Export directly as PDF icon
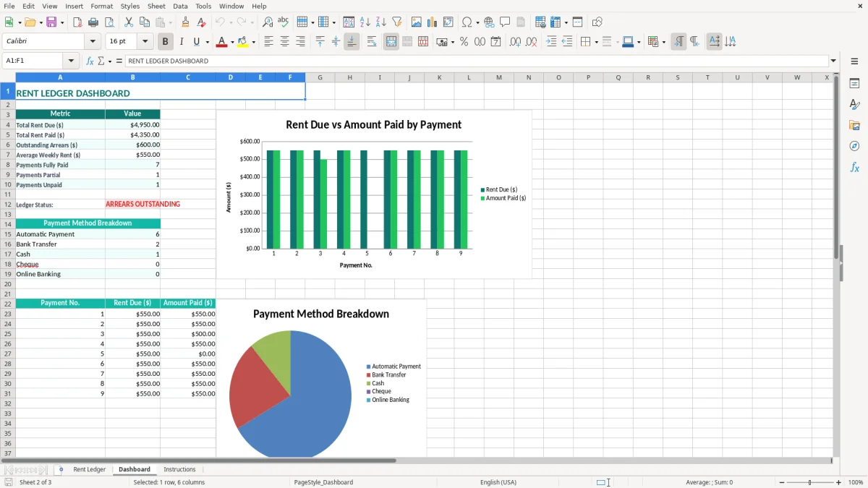 77,22
